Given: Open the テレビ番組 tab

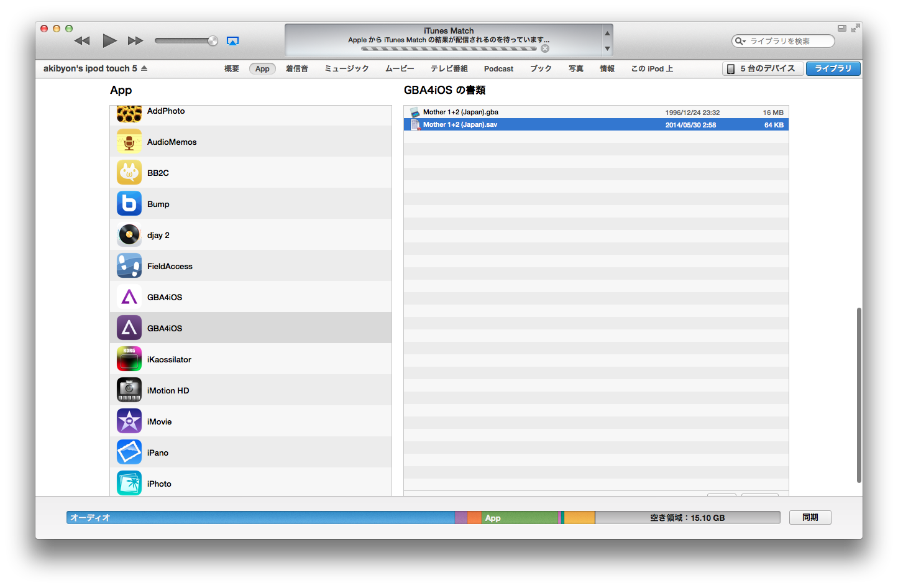Looking at the screenshot, I should (x=449, y=69).
